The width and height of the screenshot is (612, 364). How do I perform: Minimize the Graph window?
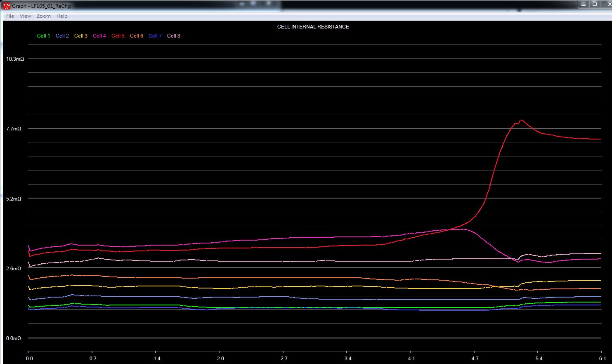coord(584,4)
